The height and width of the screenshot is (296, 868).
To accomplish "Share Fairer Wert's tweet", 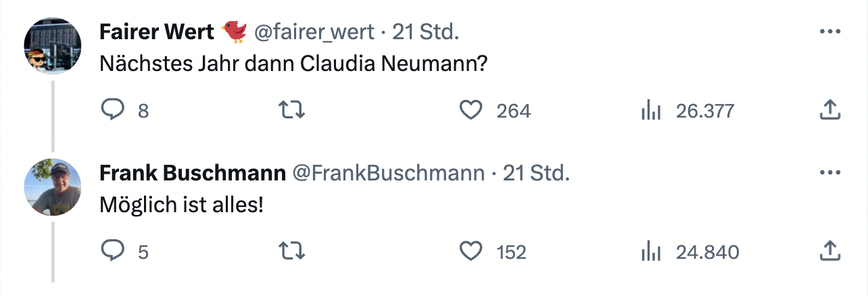I will coord(829,110).
